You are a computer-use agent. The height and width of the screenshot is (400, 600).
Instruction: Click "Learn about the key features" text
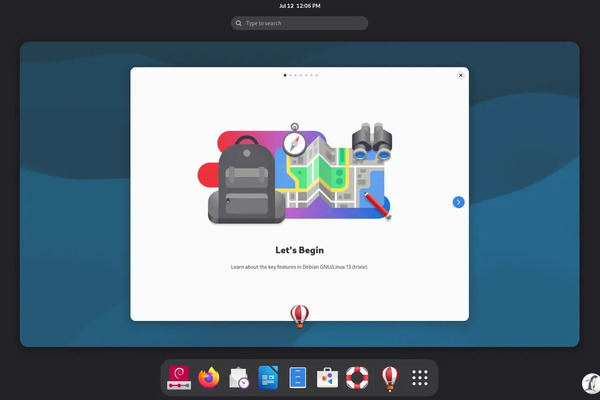tap(263, 267)
